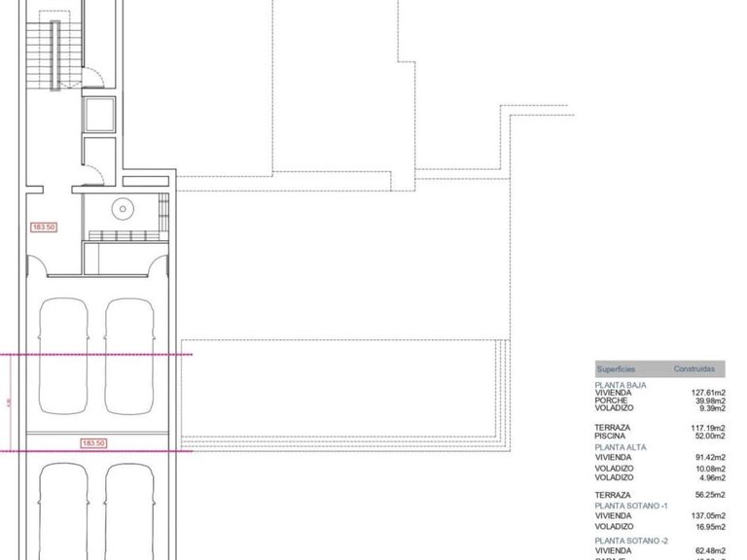Select the 'PLANTA BAJA' section heading
The width and height of the screenshot is (747, 560).
coord(621,385)
